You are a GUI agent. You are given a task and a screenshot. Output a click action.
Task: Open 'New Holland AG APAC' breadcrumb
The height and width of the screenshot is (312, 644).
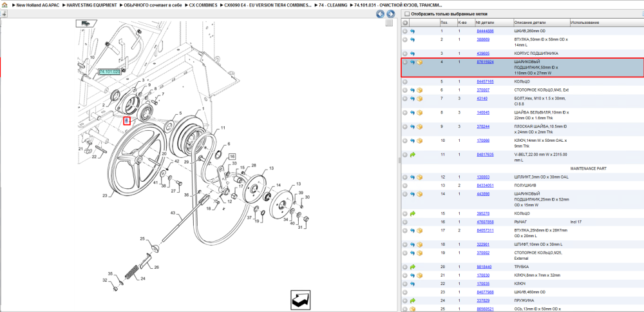click(39, 5)
